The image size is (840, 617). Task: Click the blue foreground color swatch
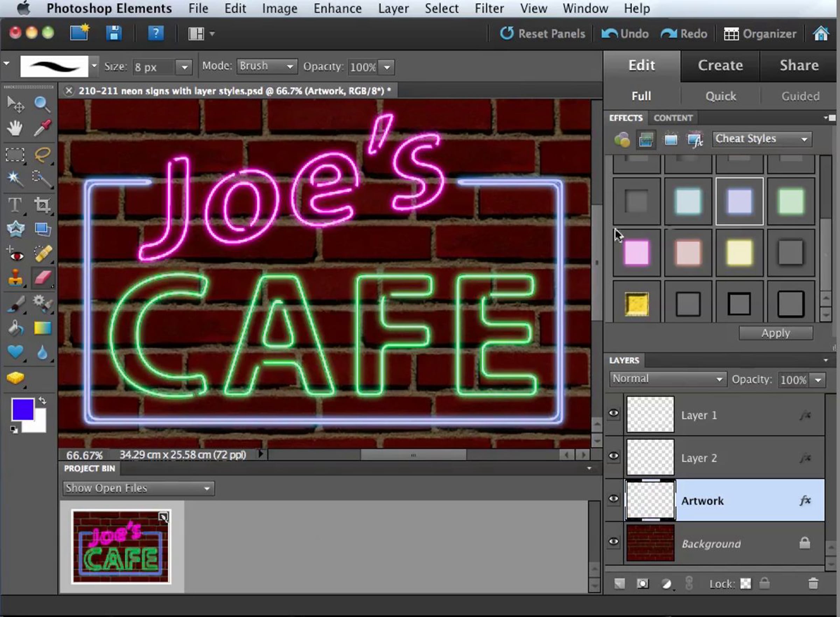point(22,409)
